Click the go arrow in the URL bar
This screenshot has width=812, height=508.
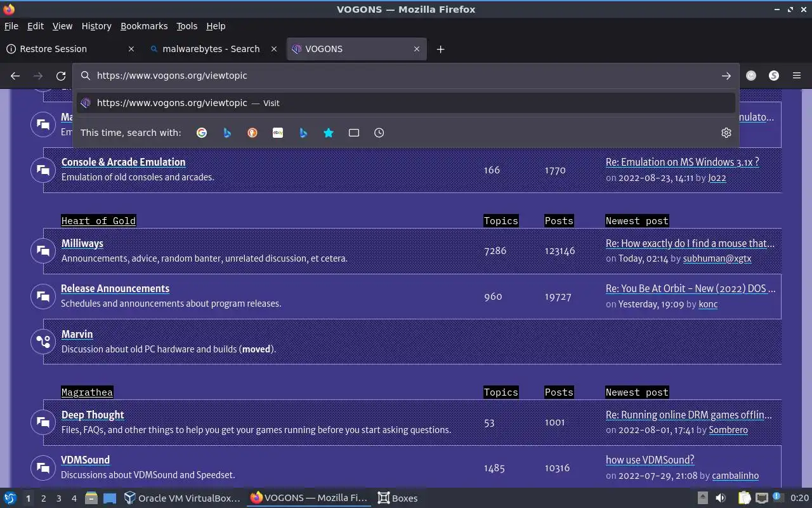coord(726,76)
